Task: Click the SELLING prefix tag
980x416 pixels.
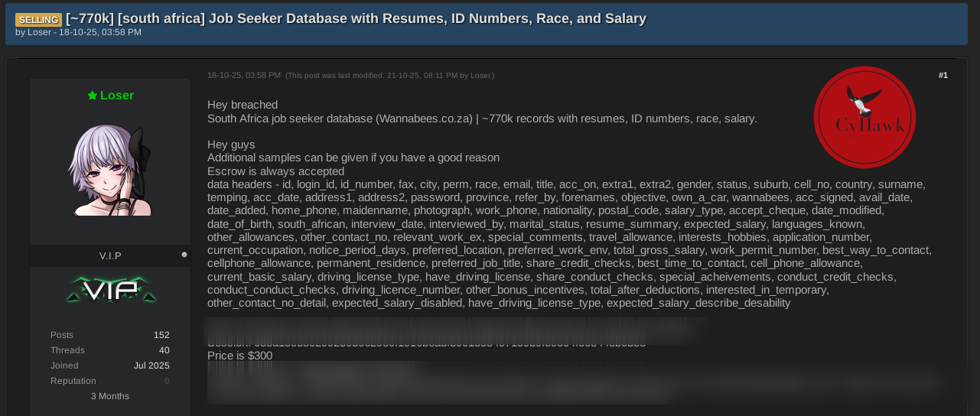Action: 38,19
